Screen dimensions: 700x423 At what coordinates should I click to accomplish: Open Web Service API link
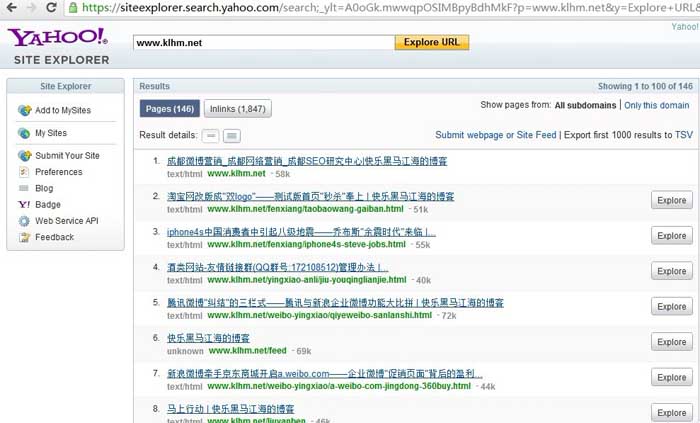coord(67,221)
